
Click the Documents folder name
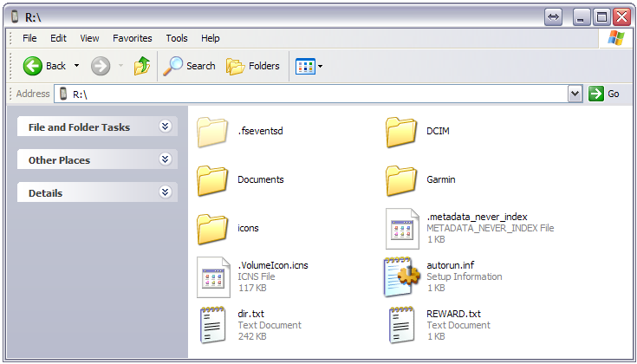point(260,179)
